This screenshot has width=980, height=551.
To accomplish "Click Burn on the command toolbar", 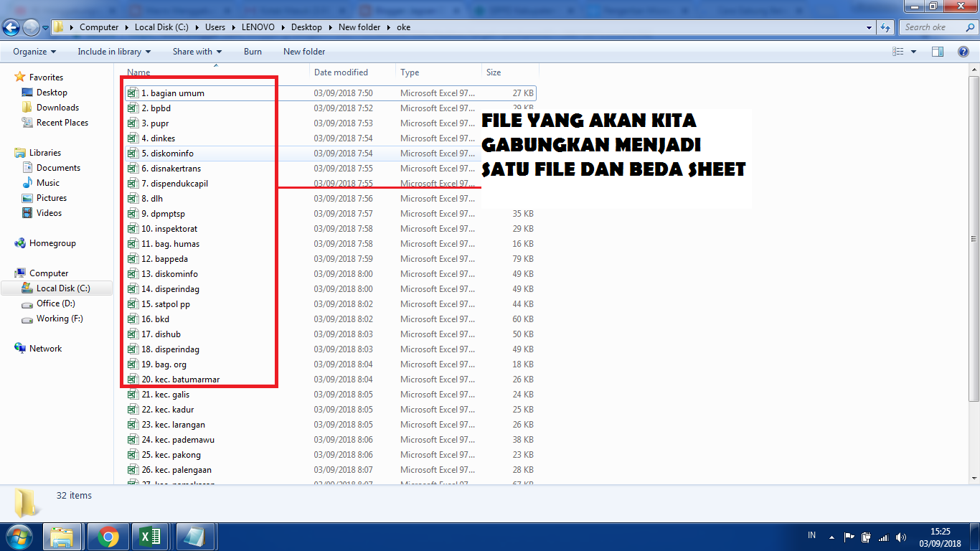I will click(252, 51).
